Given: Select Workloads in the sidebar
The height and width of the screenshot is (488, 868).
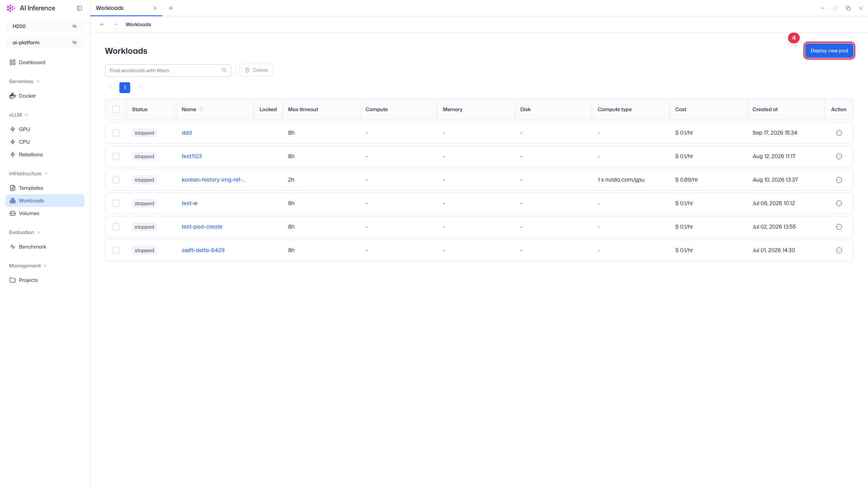Looking at the screenshot, I should coord(45,201).
